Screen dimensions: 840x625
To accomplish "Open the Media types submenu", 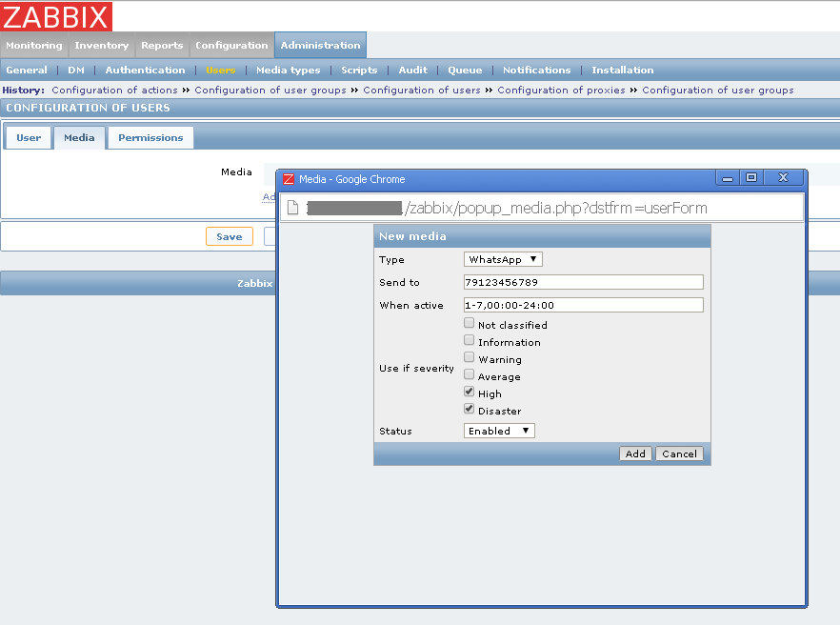I will coord(289,70).
